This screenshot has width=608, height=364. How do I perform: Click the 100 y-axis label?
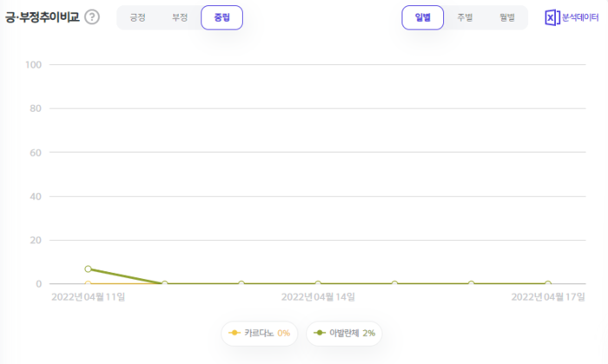pyautogui.click(x=33, y=65)
